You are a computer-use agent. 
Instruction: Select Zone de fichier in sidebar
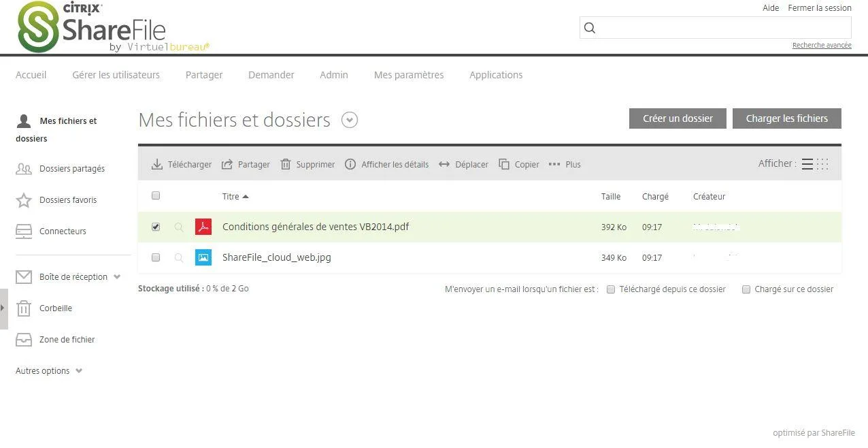[67, 340]
